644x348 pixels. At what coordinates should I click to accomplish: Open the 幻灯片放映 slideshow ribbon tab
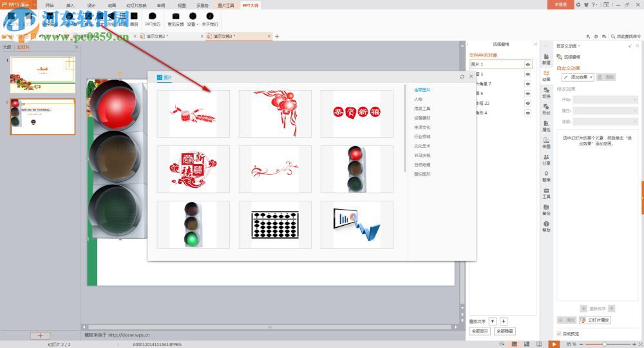[137, 5]
